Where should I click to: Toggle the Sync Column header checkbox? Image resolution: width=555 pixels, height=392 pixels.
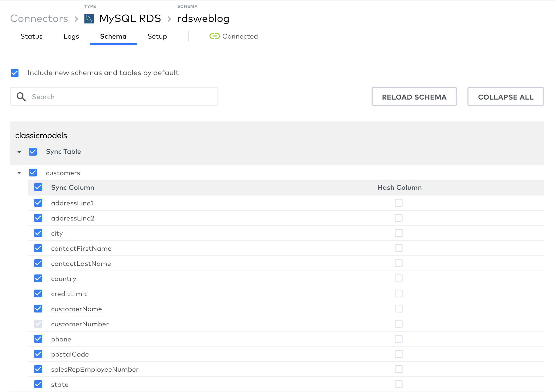click(38, 187)
